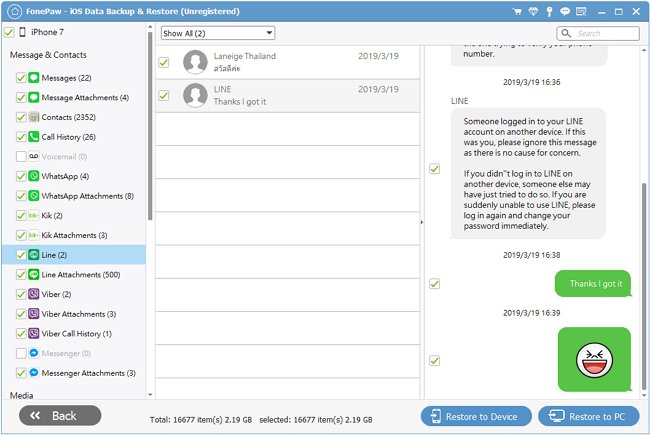650x436 pixels.
Task: Uncheck the LINE login warning message checkbox
Action: pyautogui.click(x=434, y=169)
